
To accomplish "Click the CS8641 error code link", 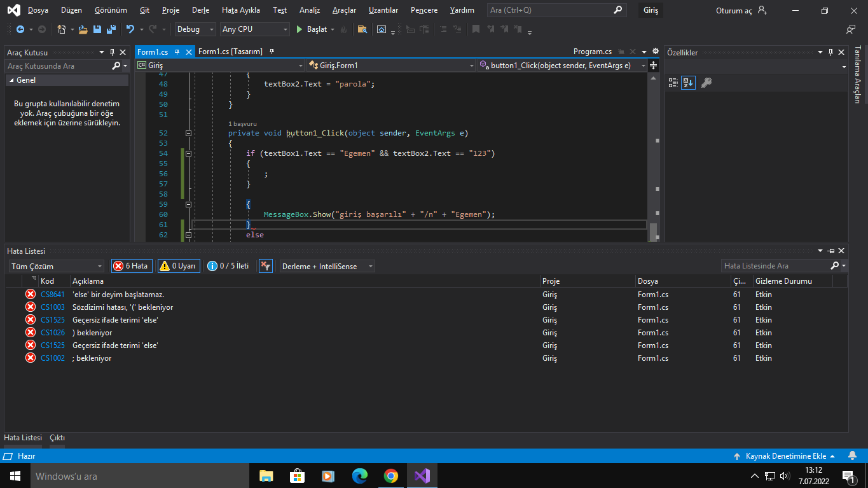I will (53, 295).
